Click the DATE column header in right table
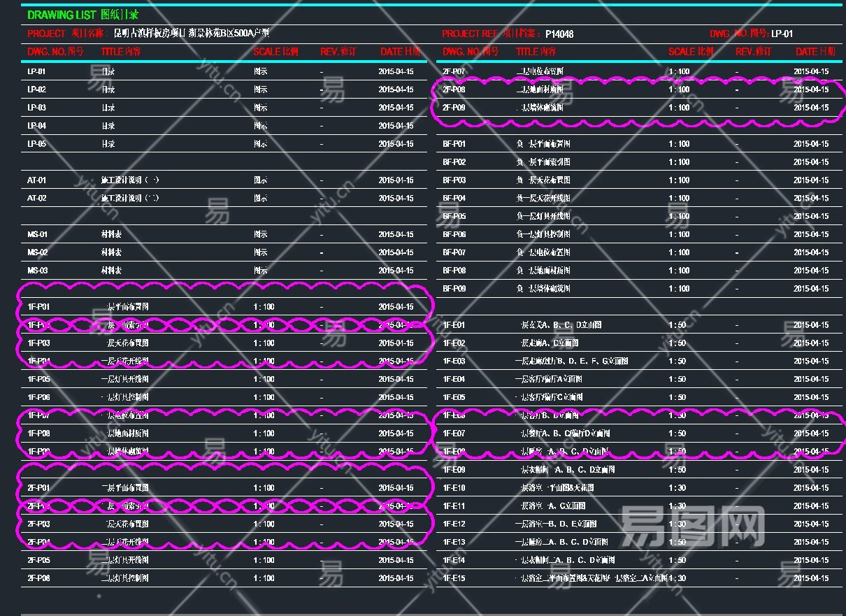This screenshot has height=616, width=846. [x=815, y=52]
